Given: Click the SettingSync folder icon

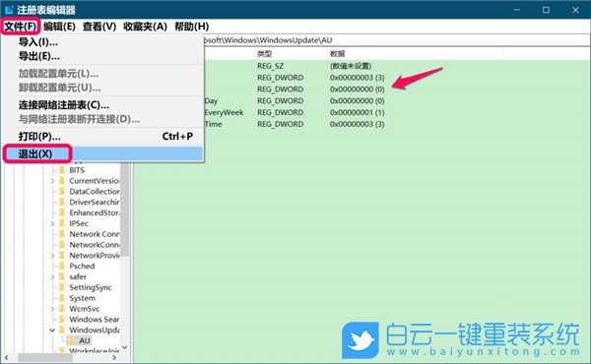Looking at the screenshot, I should (x=62, y=287).
